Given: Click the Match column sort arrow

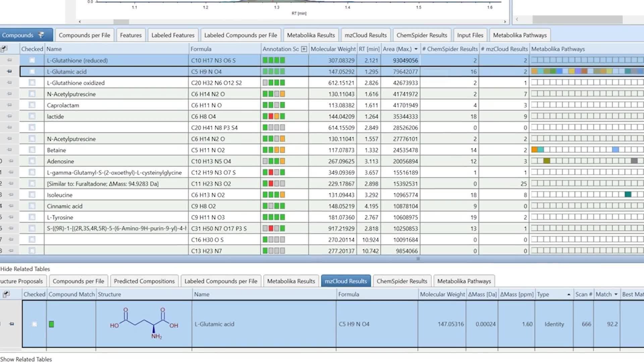Looking at the screenshot, I should (616, 294).
